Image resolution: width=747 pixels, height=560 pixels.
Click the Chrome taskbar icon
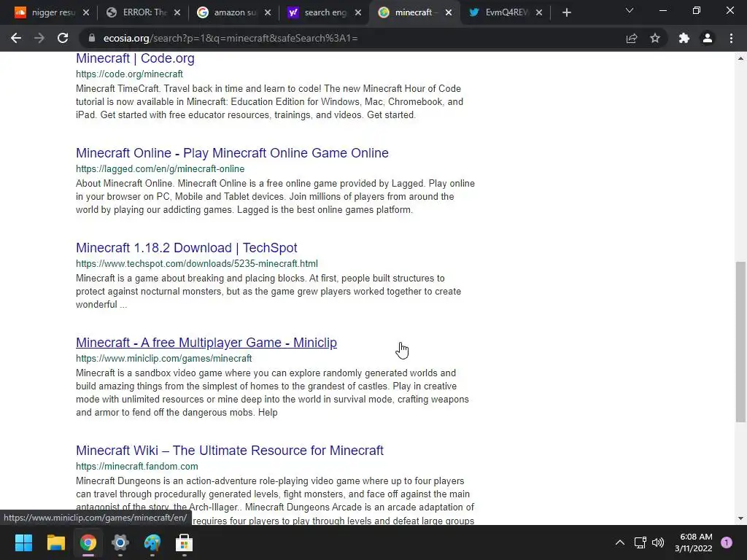(x=88, y=542)
